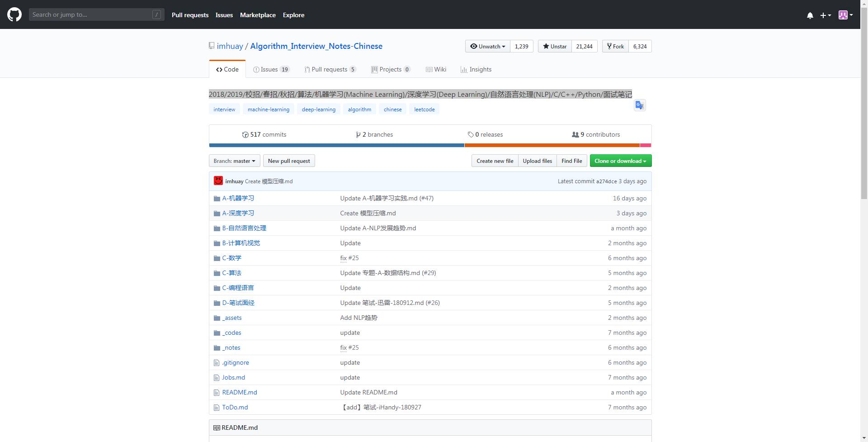Open the notifications bell icon
The image size is (868, 442).
pos(810,15)
